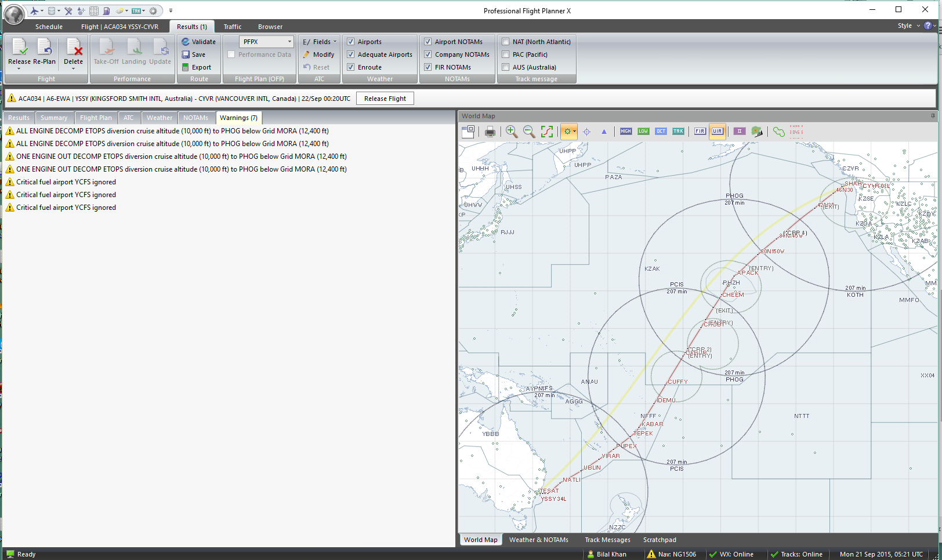942x560 pixels.
Task: Uncheck Adequate Airports weather checkbox
Action: point(350,54)
